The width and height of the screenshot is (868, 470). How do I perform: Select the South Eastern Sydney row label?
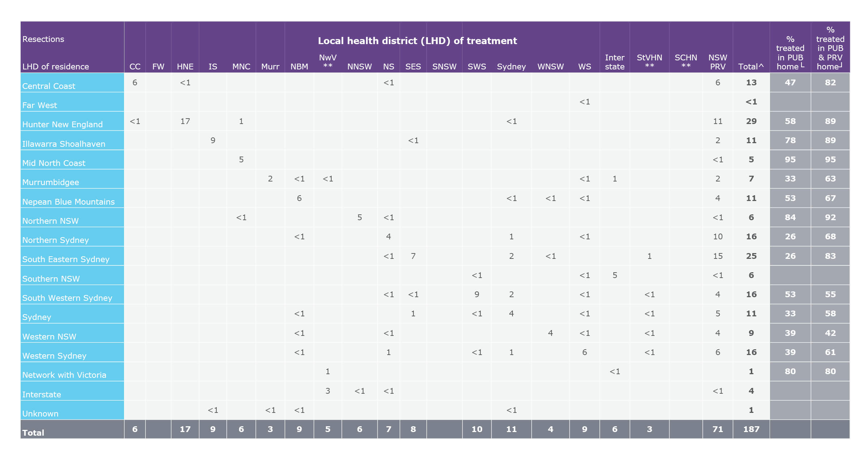[x=65, y=259]
